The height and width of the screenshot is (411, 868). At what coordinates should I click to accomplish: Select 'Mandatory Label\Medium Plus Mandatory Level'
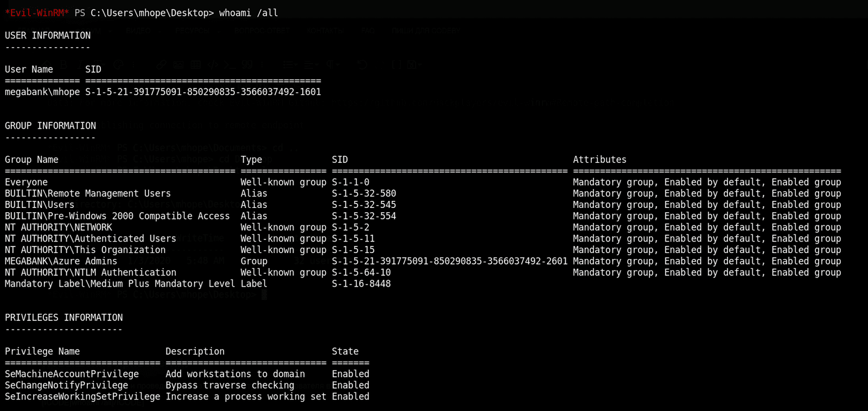pos(120,284)
